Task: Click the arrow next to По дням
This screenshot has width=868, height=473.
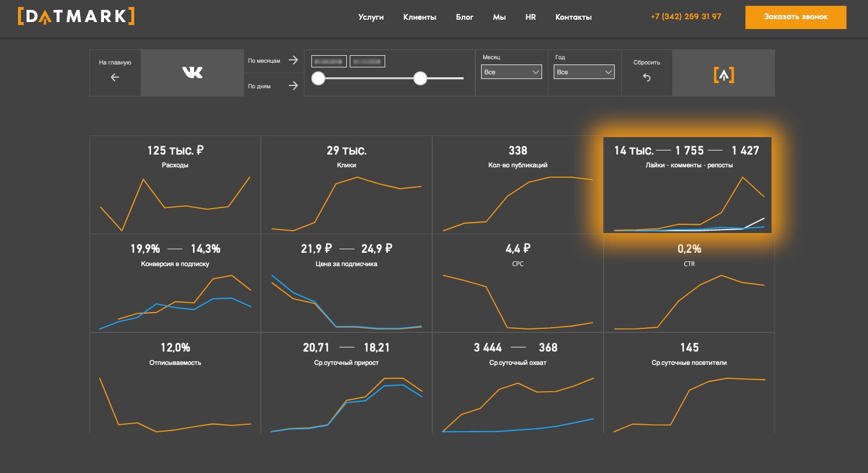Action: (x=293, y=86)
